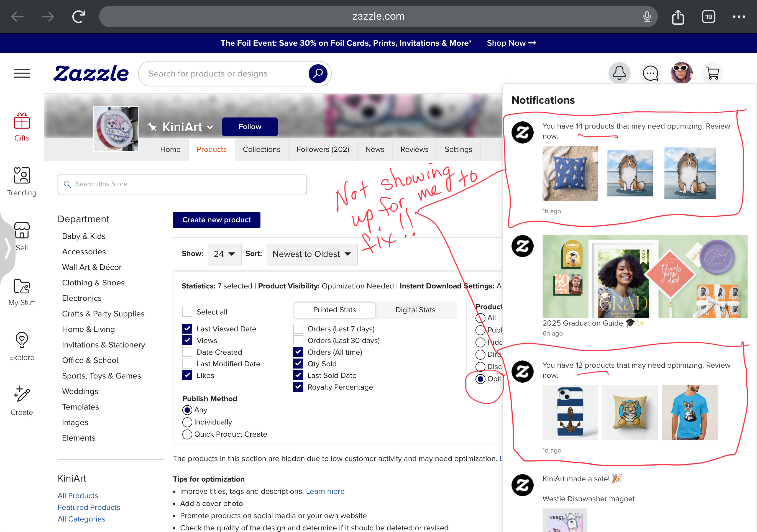The height and width of the screenshot is (532, 757).
Task: Open browser more options menu
Action: [738, 16]
